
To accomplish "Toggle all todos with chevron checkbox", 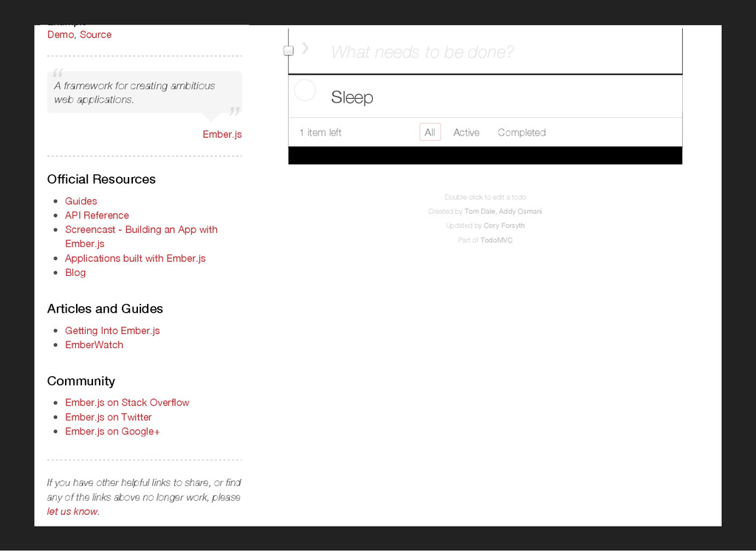I will click(x=289, y=51).
